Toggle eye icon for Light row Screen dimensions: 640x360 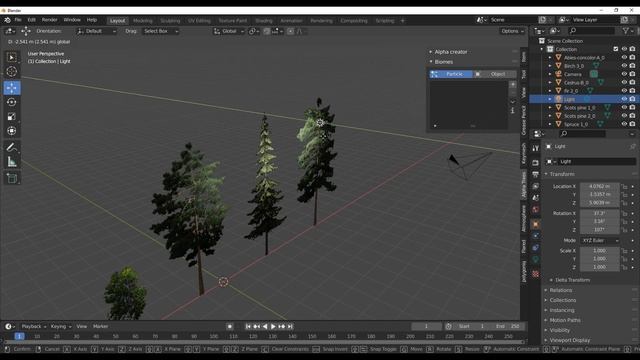pyautogui.click(x=624, y=99)
